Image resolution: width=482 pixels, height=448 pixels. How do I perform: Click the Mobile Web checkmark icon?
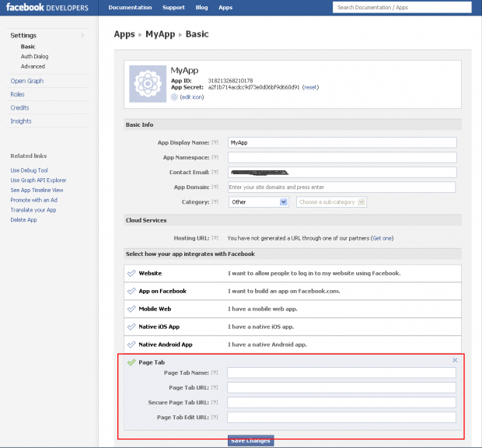(131, 309)
